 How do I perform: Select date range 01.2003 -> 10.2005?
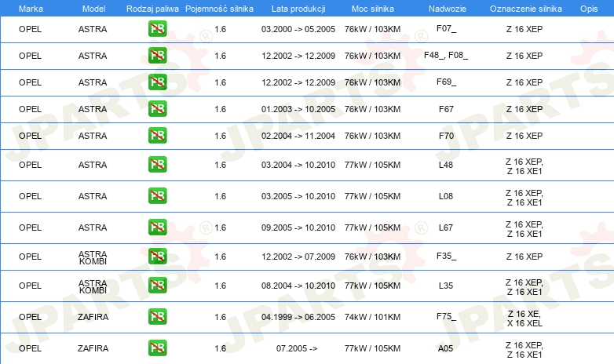pos(298,109)
